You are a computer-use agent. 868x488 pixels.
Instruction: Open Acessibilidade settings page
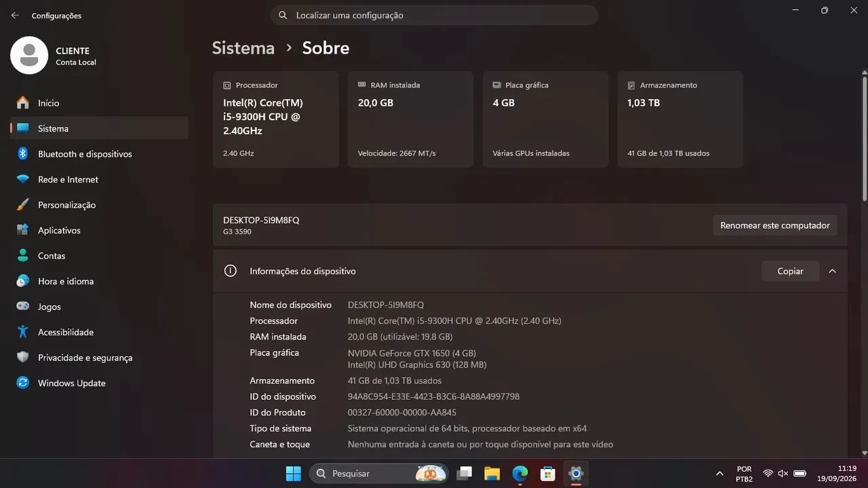click(99, 332)
